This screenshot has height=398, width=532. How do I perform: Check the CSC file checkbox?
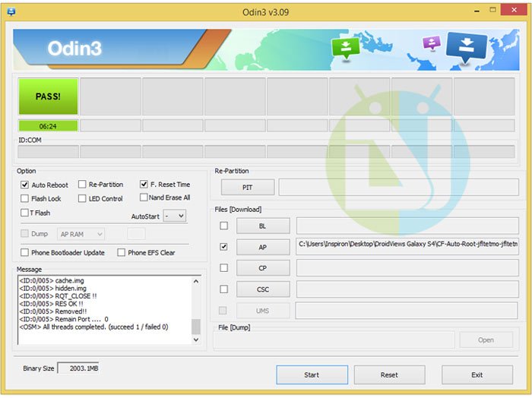point(223,289)
